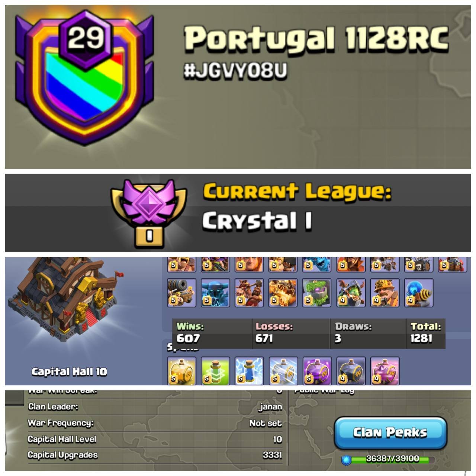476x476 pixels.
Task: Tap the Lightning spell icon
Action: coord(249,371)
